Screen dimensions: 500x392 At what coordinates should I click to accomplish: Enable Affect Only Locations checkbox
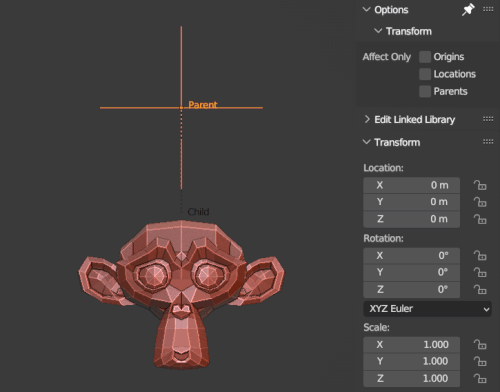(425, 74)
